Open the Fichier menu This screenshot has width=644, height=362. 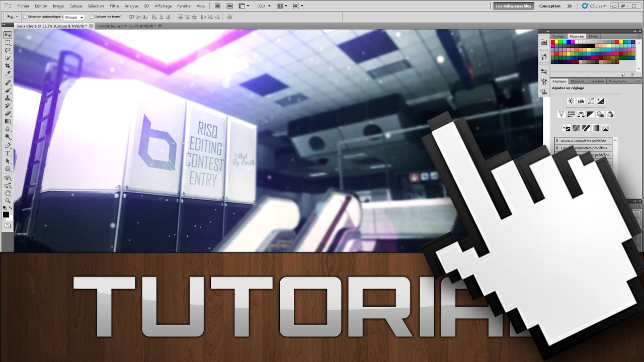(23, 6)
